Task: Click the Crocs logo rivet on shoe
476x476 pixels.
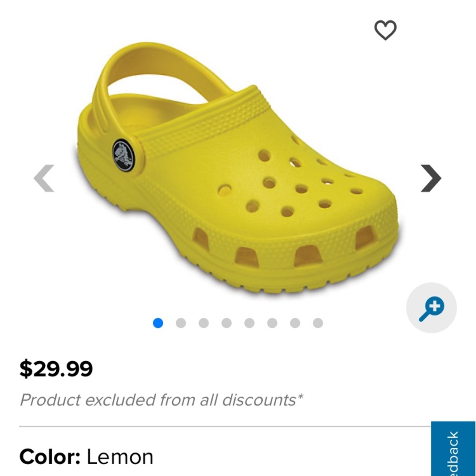Action: point(124,156)
